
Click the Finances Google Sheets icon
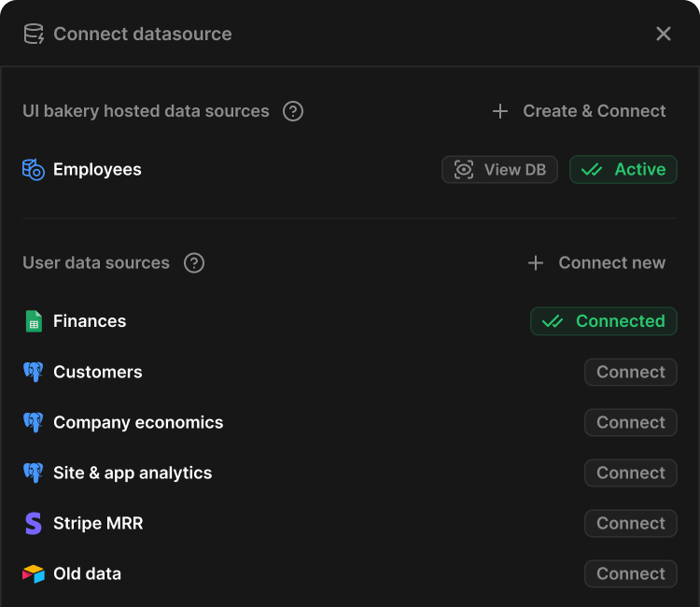coord(34,321)
